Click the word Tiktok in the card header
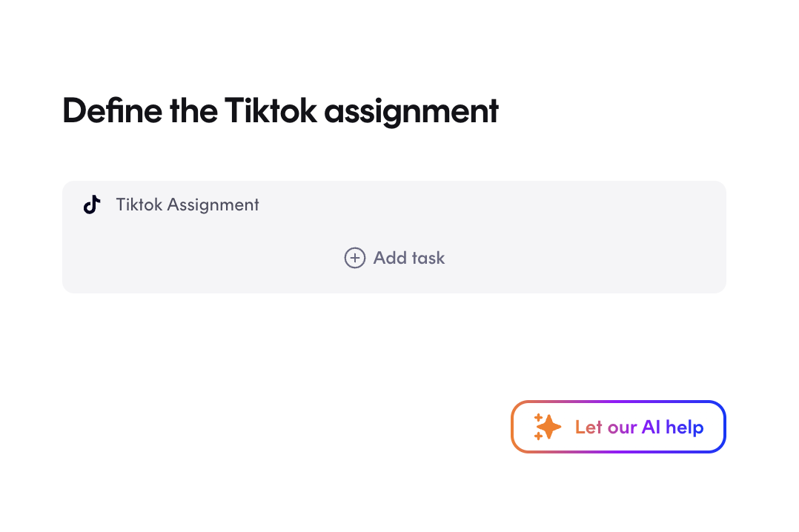This screenshot has width=799, height=532. [139, 205]
